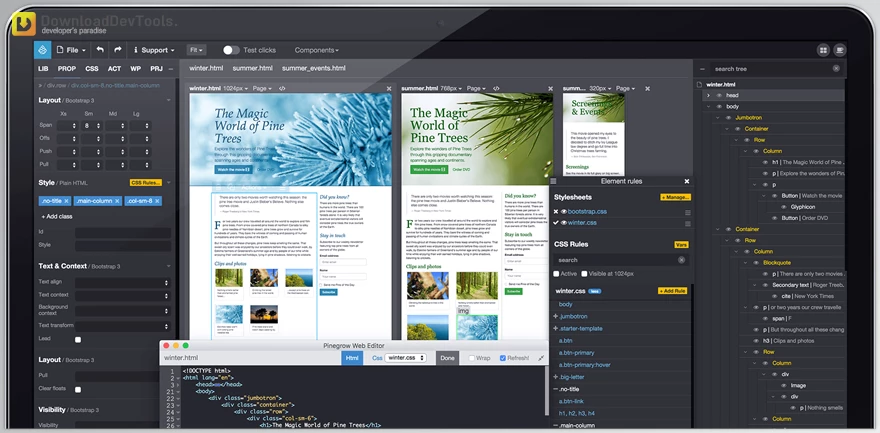Toggle visibility eye of the Jumbotron node
Viewport: 880px width, 433px height.
click(x=728, y=118)
